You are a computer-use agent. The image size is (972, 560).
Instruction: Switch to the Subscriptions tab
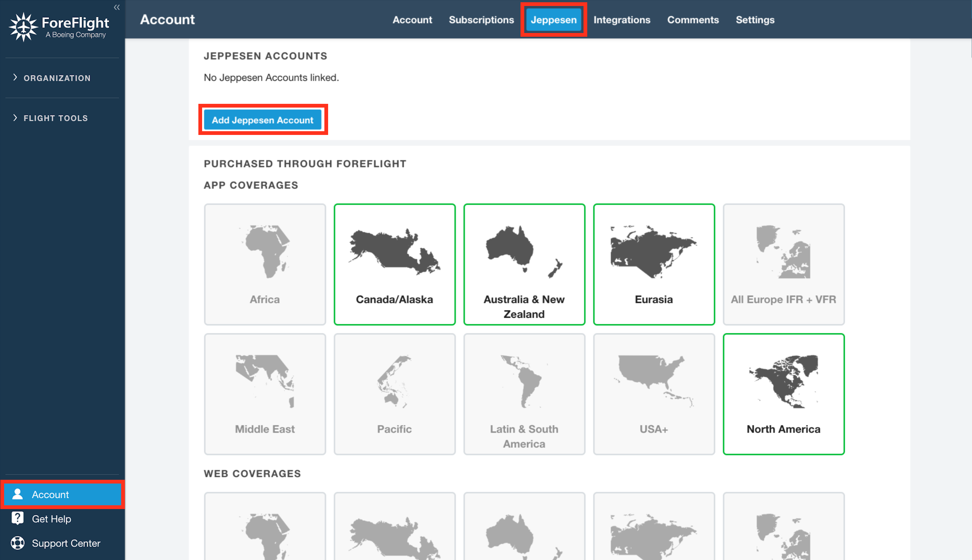tap(481, 20)
